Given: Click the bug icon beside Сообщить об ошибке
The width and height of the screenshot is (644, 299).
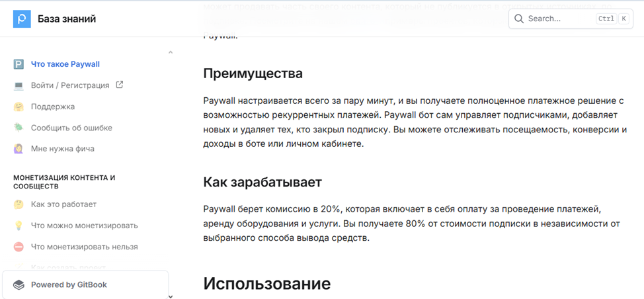Looking at the screenshot, I should click(x=19, y=128).
